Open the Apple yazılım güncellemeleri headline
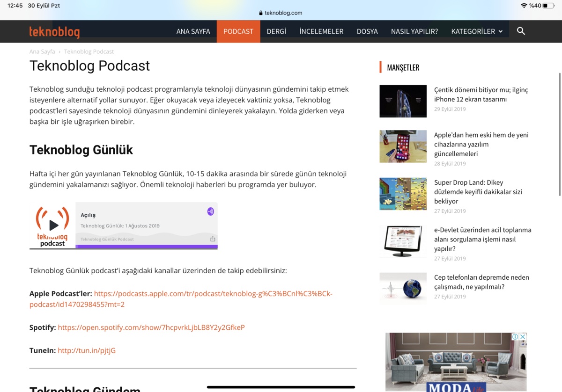 coord(481,144)
